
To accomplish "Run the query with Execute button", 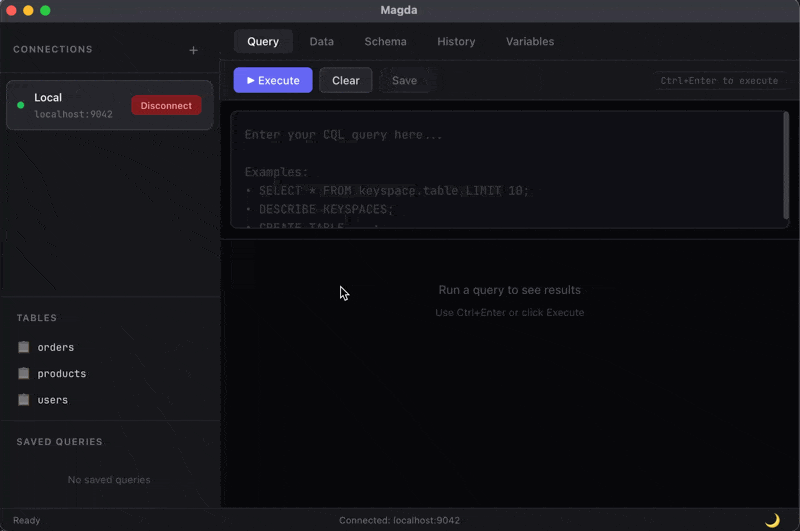I will (273, 80).
